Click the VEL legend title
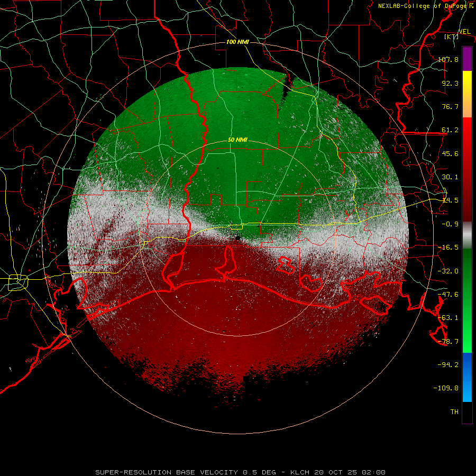476x476 pixels. [x=464, y=32]
